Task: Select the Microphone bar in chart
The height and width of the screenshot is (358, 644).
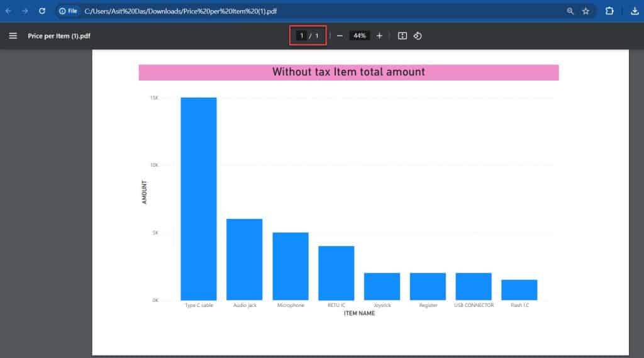Action: pyautogui.click(x=291, y=266)
